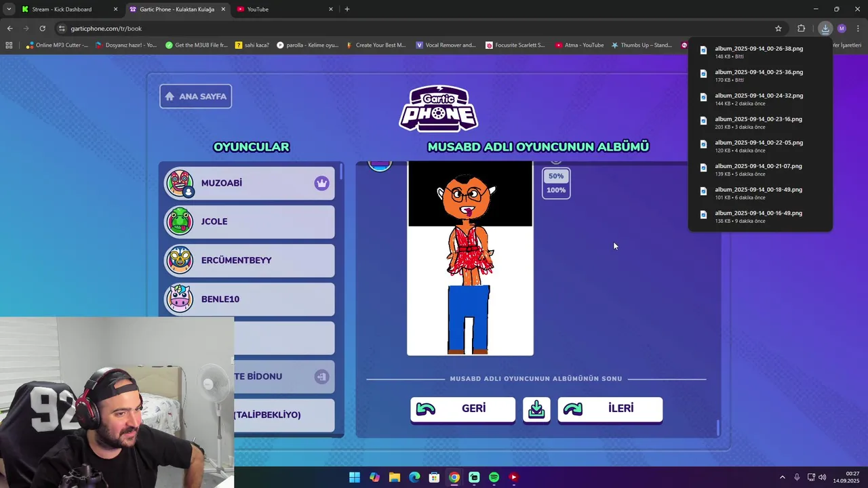Viewport: 868px width, 488px height.
Task: Open the Chrome profile avatar M
Action: click(842, 28)
